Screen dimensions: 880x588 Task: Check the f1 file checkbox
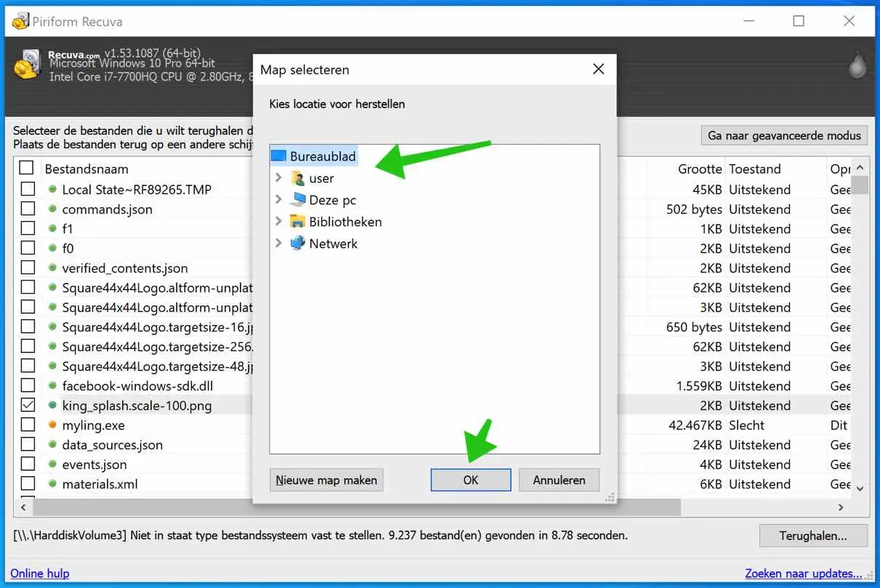[28, 228]
